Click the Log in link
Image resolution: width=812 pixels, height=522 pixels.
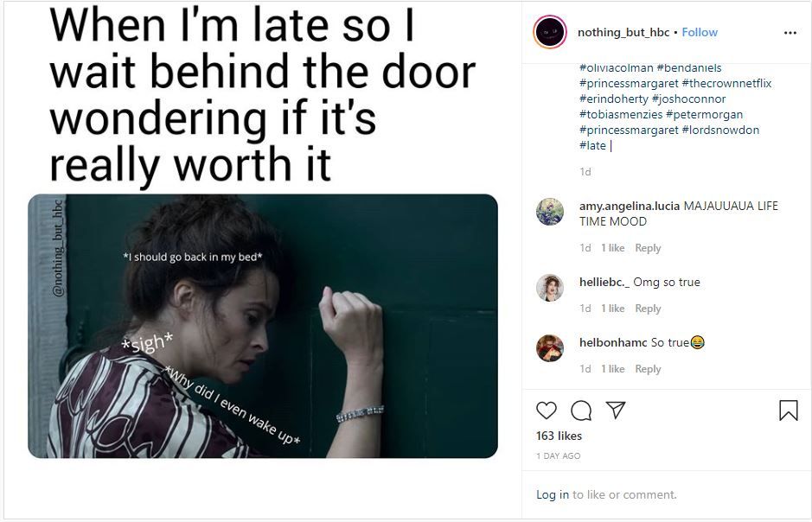click(x=552, y=494)
